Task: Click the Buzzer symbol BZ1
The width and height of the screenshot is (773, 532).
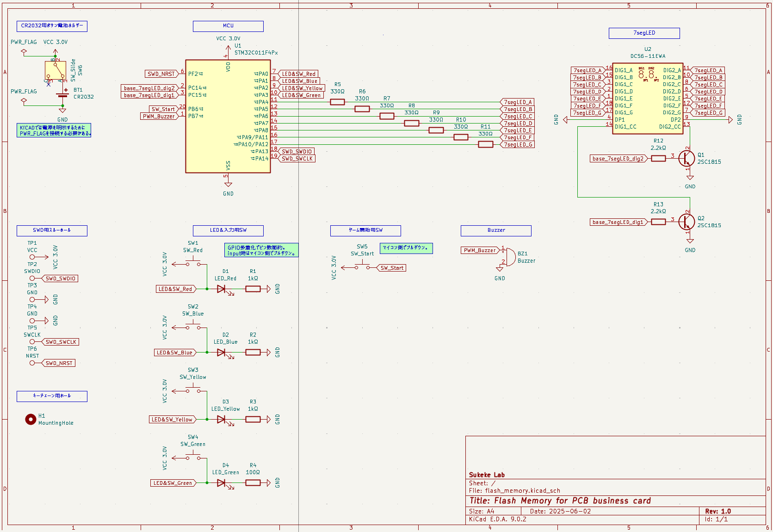Action: click(510, 258)
